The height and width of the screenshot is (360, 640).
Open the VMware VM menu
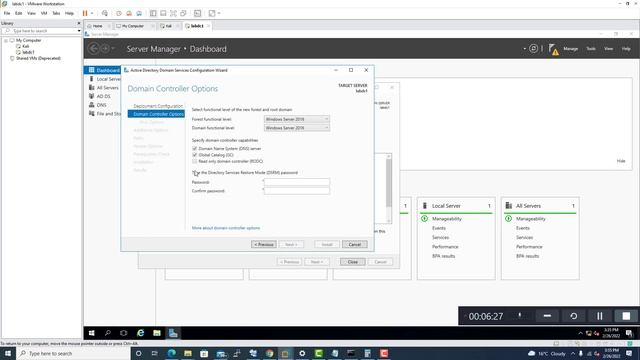click(44, 13)
